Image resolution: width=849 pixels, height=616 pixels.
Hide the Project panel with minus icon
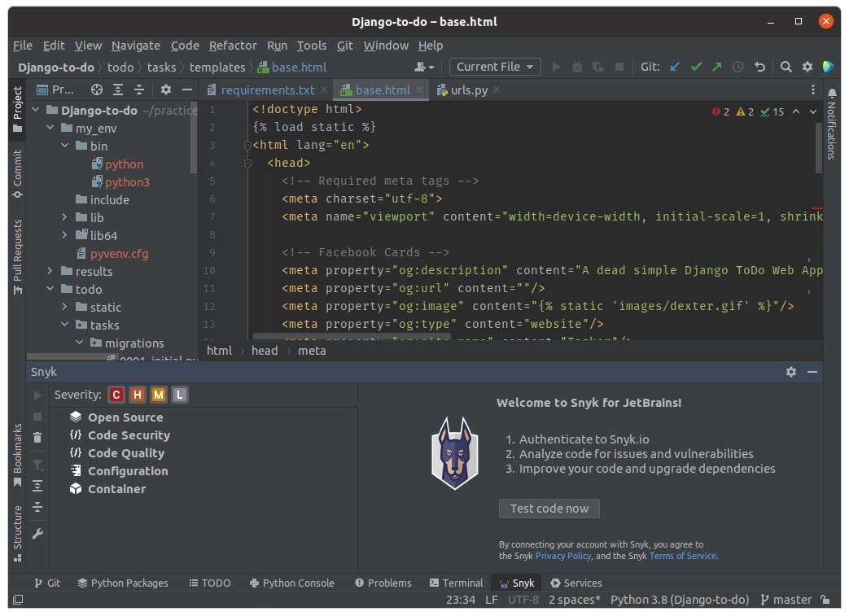pyautogui.click(x=186, y=90)
